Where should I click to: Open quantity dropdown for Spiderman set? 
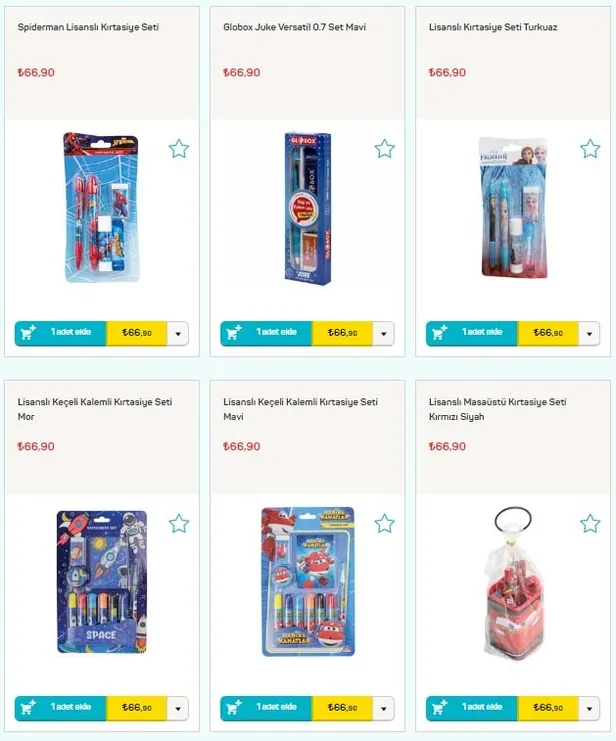[178, 334]
